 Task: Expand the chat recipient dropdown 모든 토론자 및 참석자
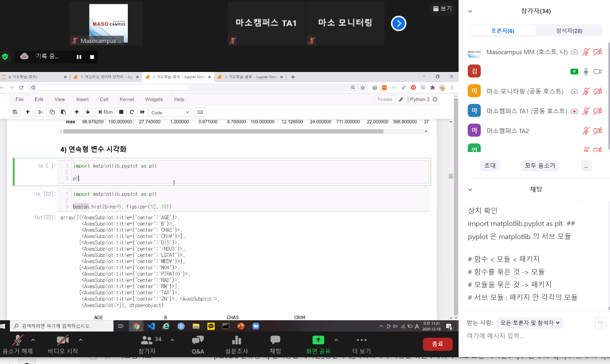[x=530, y=323]
